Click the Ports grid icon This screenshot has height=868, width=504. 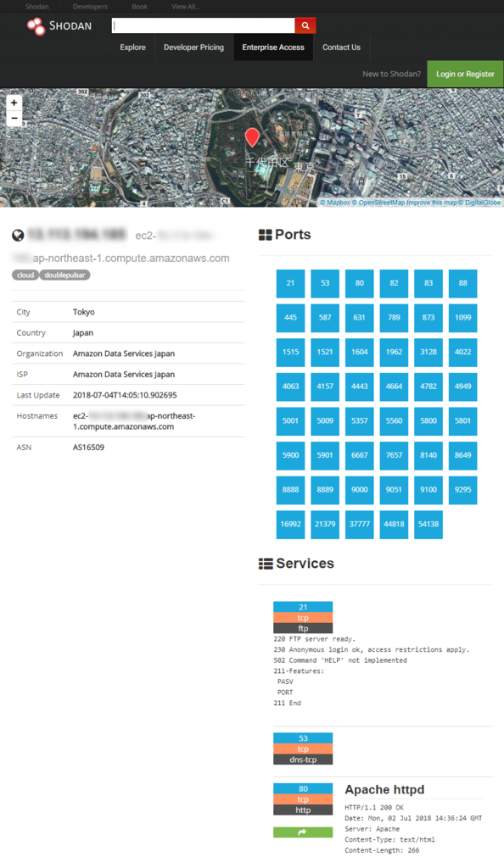(x=266, y=235)
